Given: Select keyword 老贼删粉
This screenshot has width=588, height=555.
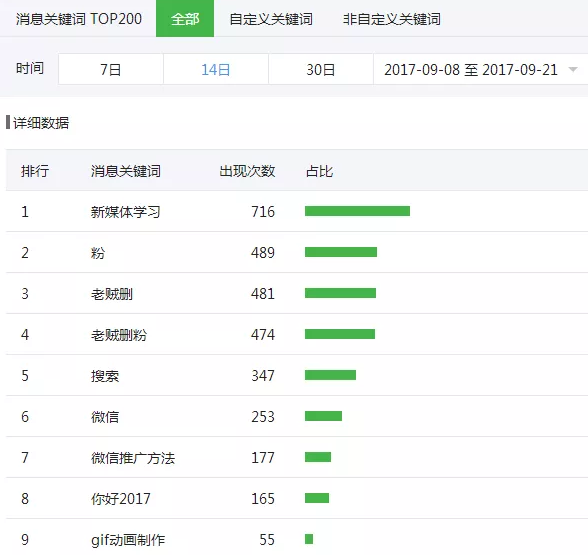Looking at the screenshot, I should coord(119,334).
